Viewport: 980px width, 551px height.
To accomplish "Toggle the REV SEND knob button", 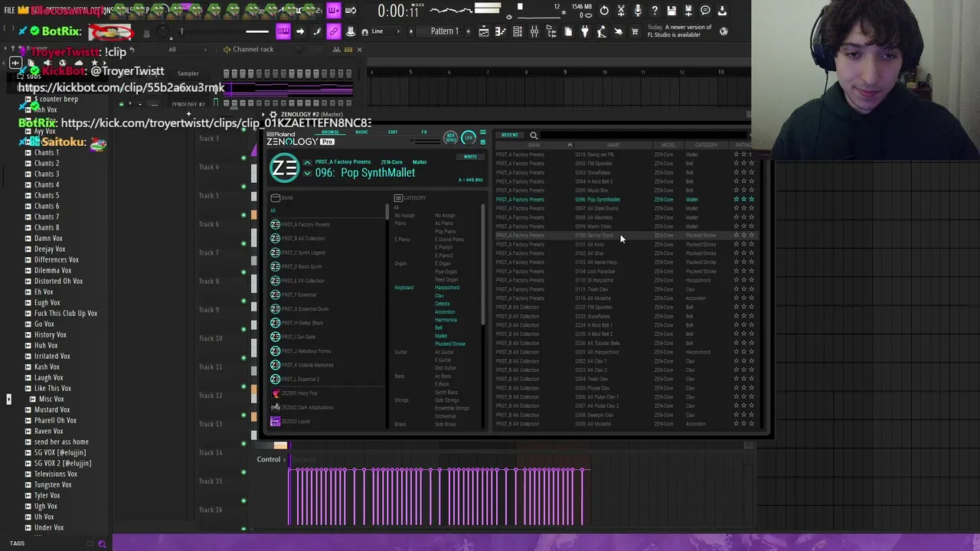I will coord(450,137).
